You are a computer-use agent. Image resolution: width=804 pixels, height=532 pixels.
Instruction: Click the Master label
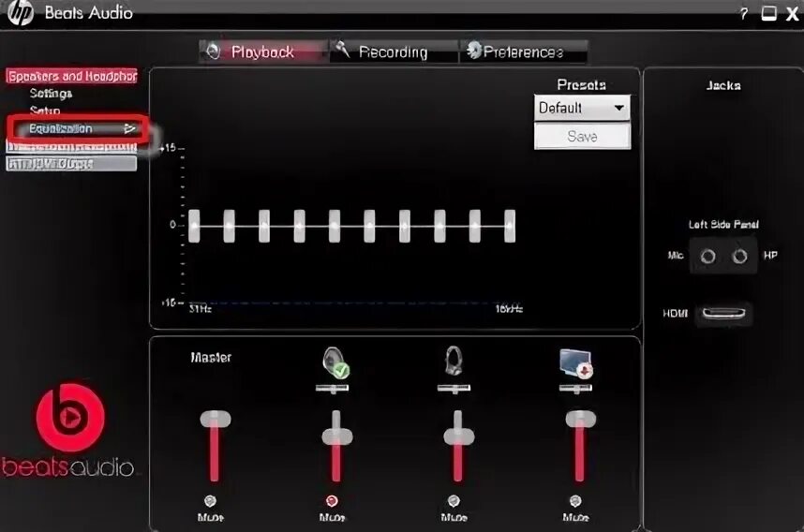point(211,357)
